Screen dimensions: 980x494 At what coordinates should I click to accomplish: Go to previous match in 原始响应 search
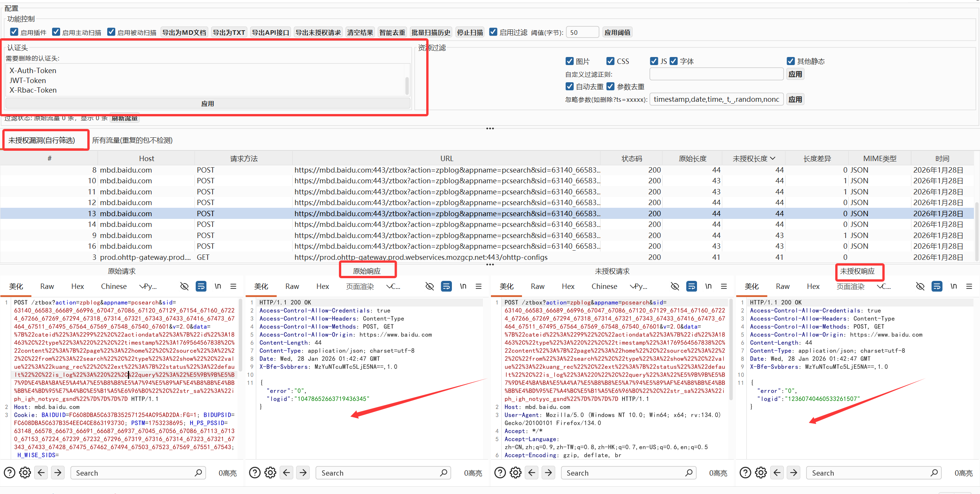pos(286,473)
